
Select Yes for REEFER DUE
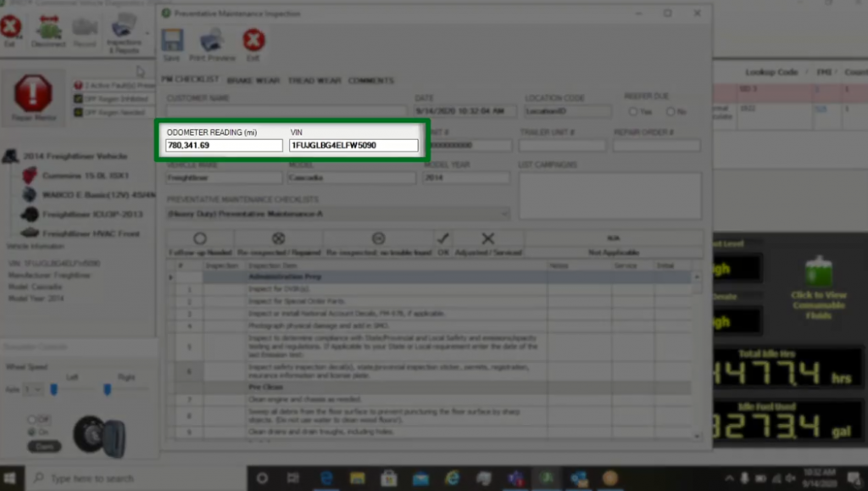pyautogui.click(x=632, y=111)
